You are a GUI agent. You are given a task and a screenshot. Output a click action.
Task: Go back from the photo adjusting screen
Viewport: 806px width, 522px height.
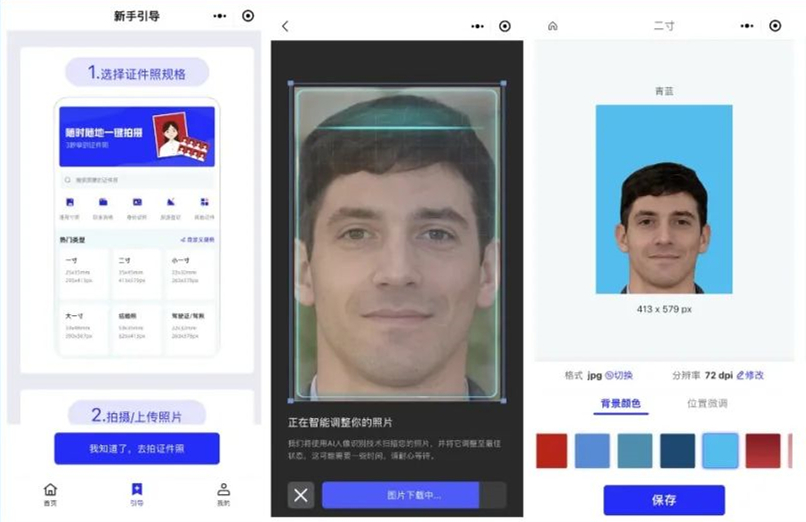[285, 26]
